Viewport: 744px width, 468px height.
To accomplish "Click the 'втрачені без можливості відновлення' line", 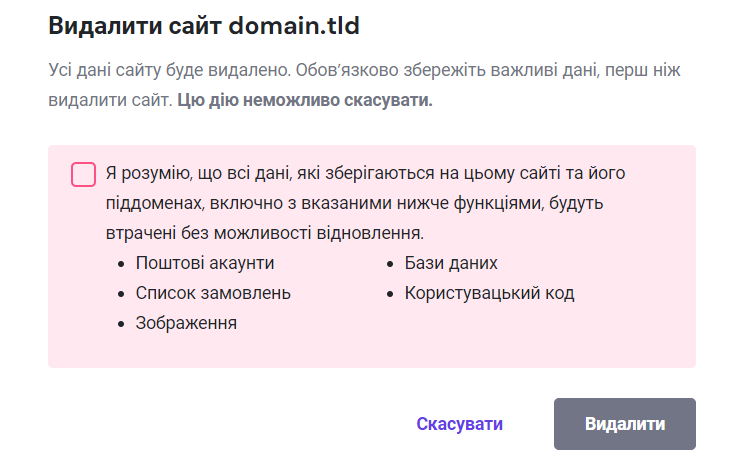I will pos(264,233).
